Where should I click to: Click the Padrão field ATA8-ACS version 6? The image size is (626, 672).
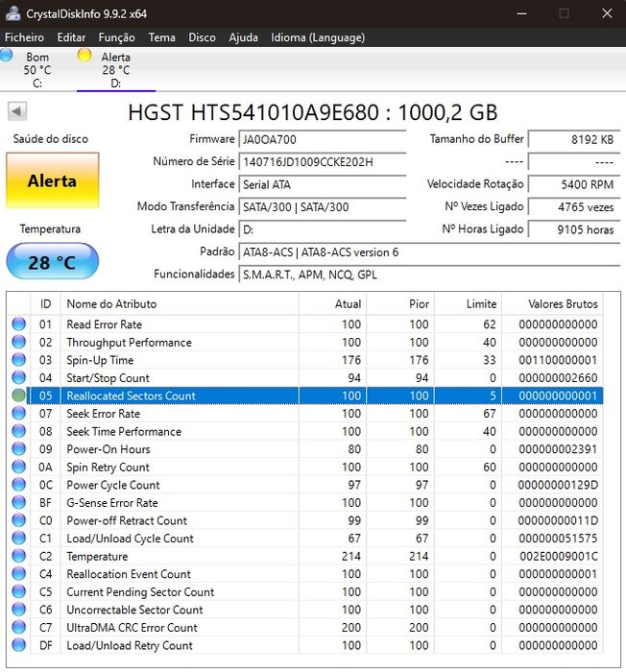click(429, 252)
